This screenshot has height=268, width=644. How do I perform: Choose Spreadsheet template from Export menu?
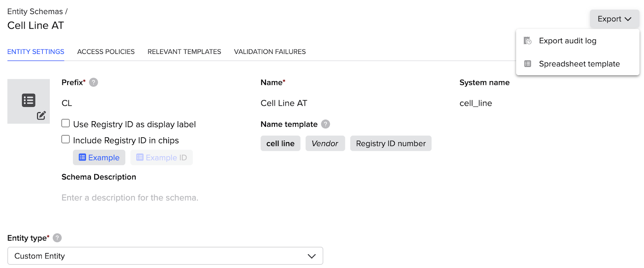(x=579, y=64)
